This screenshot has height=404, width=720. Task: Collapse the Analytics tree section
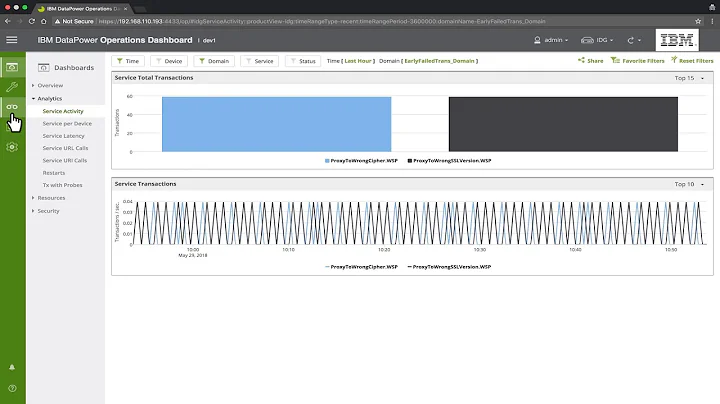33,98
